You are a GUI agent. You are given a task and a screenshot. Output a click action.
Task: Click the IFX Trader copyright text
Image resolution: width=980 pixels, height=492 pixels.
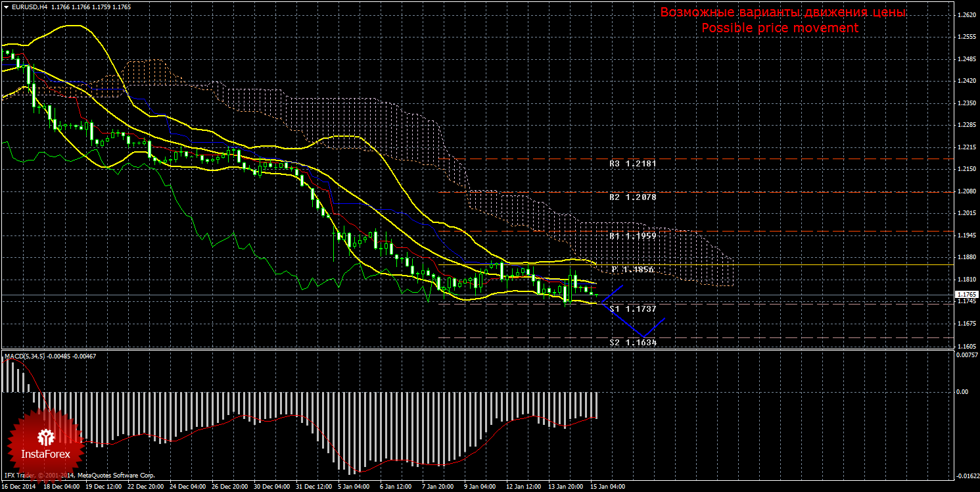point(79,475)
